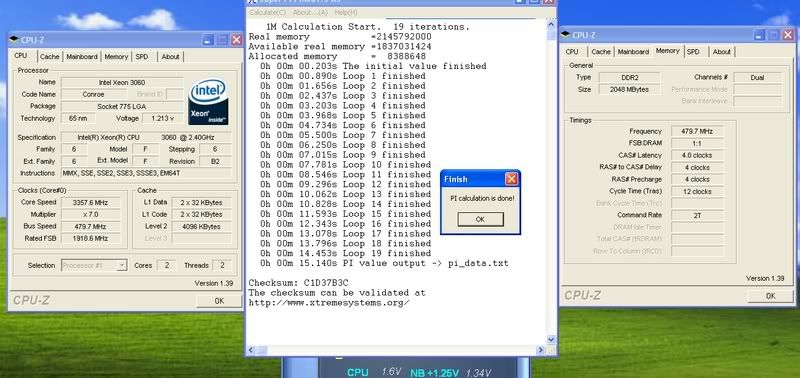Open the Calculate(C) menu in Super PI
Image resolution: width=800 pixels, height=378 pixels.
click(x=267, y=12)
